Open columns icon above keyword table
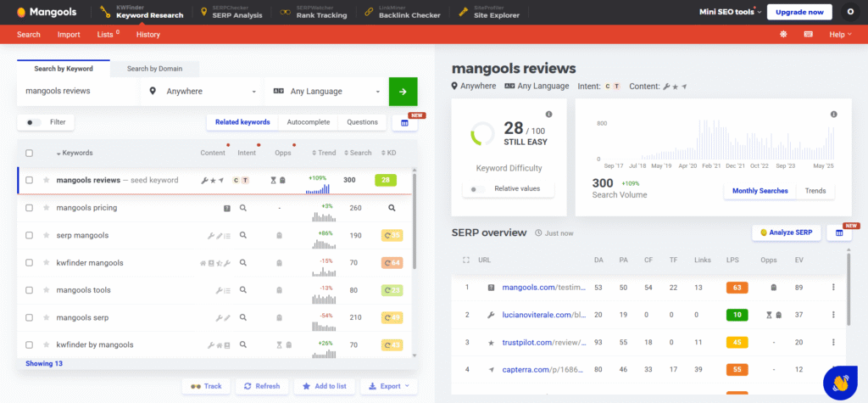Screen dimensions: 868x403 coord(404,123)
